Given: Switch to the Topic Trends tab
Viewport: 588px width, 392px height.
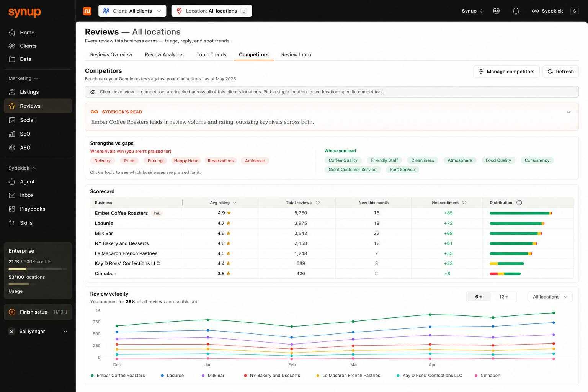Looking at the screenshot, I should click(211, 54).
